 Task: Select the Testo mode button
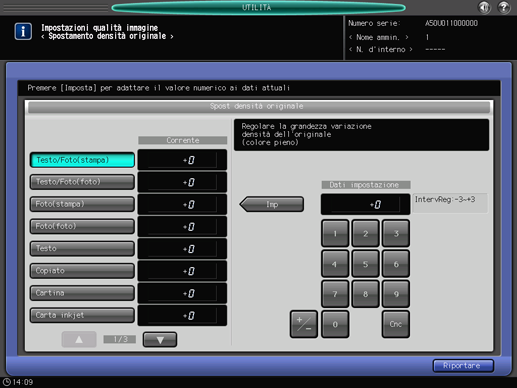(82, 249)
